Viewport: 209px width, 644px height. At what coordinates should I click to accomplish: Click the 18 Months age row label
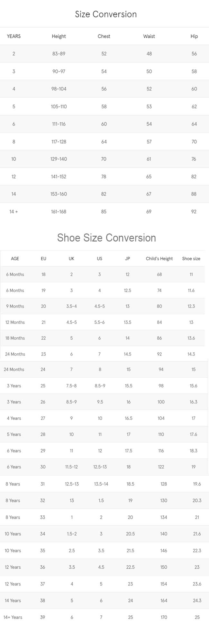[15, 338]
